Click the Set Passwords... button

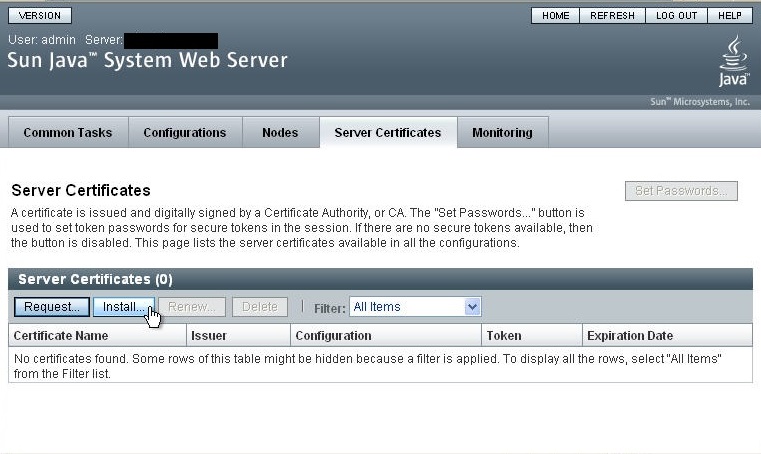[x=681, y=191]
